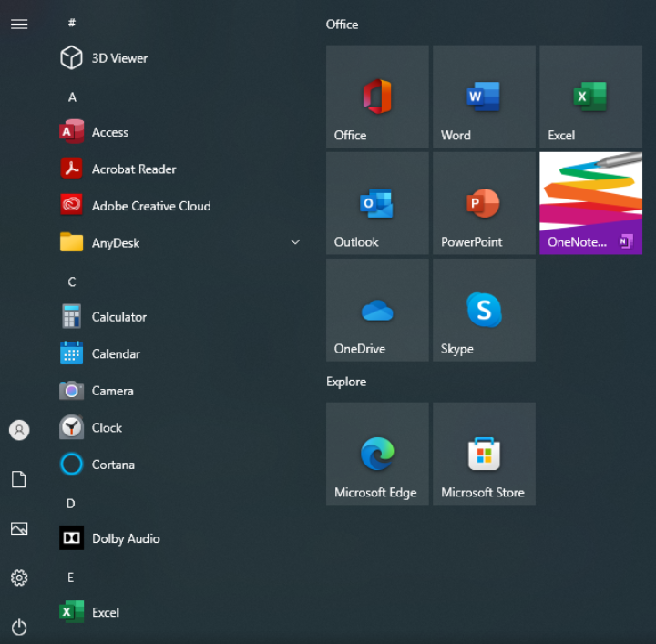Click the letter C section header
Image resolution: width=656 pixels, height=644 pixels.
72,281
